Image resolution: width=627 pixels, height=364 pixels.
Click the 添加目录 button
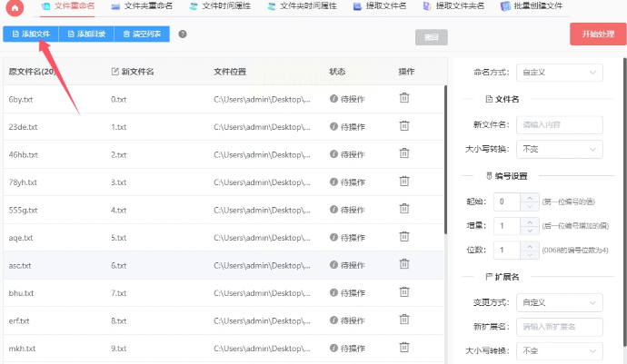[86, 34]
